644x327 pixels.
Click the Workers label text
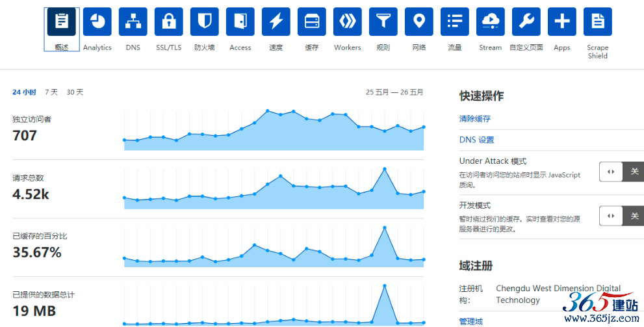click(x=348, y=47)
